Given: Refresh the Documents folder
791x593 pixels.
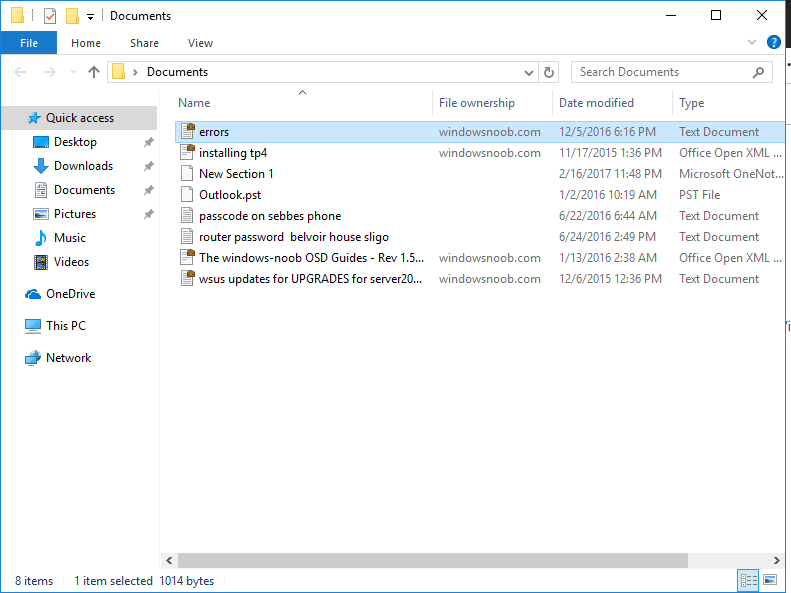Looking at the screenshot, I should tap(549, 73).
